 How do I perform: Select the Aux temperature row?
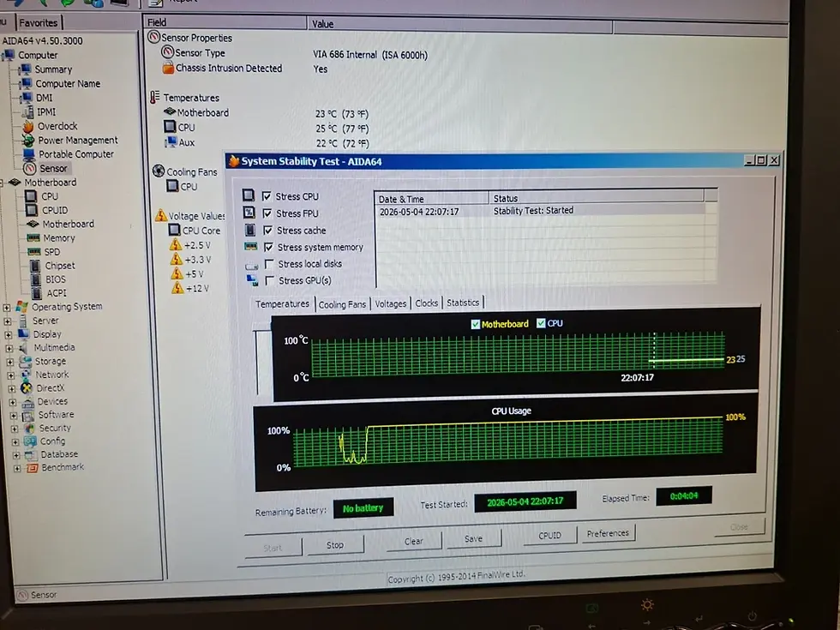point(265,142)
